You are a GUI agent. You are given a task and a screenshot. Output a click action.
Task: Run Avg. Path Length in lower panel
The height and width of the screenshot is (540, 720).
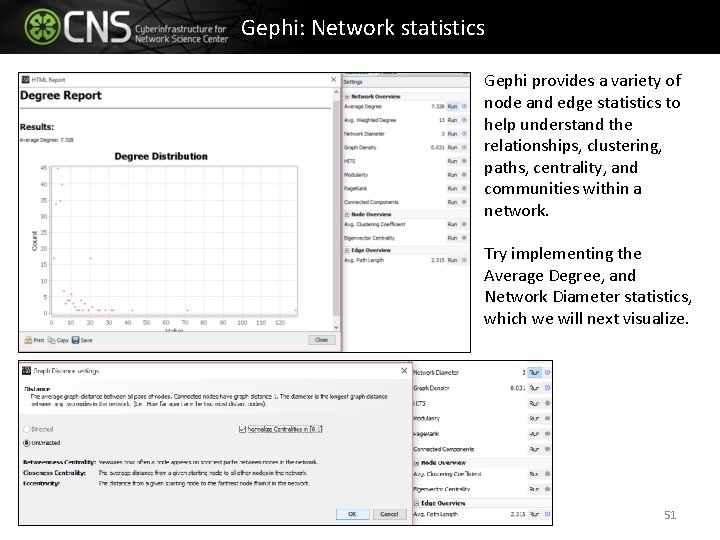coord(534,514)
